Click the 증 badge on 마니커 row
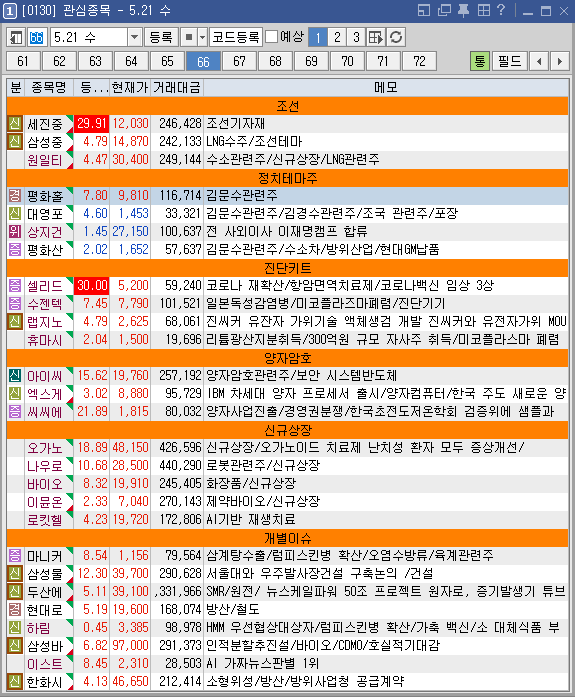Screen dimensions: 575x697 15,556
